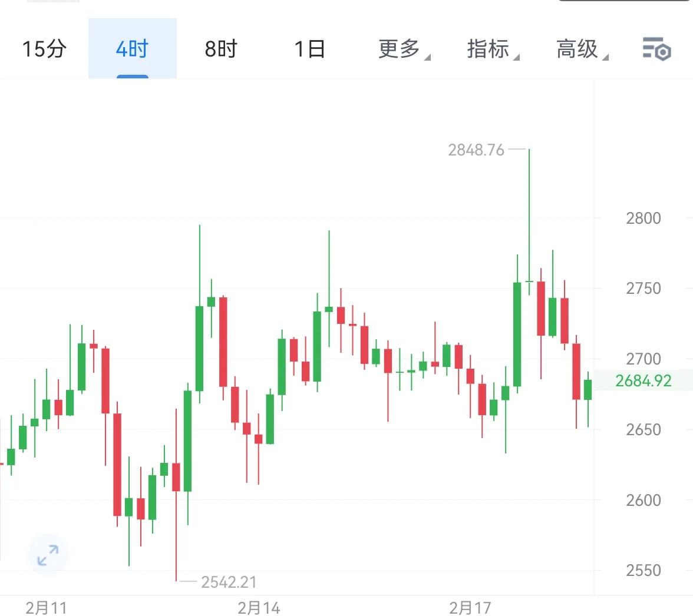Click the diagonal arrows resize icon
This screenshot has width=693, height=616.
coord(47,554)
